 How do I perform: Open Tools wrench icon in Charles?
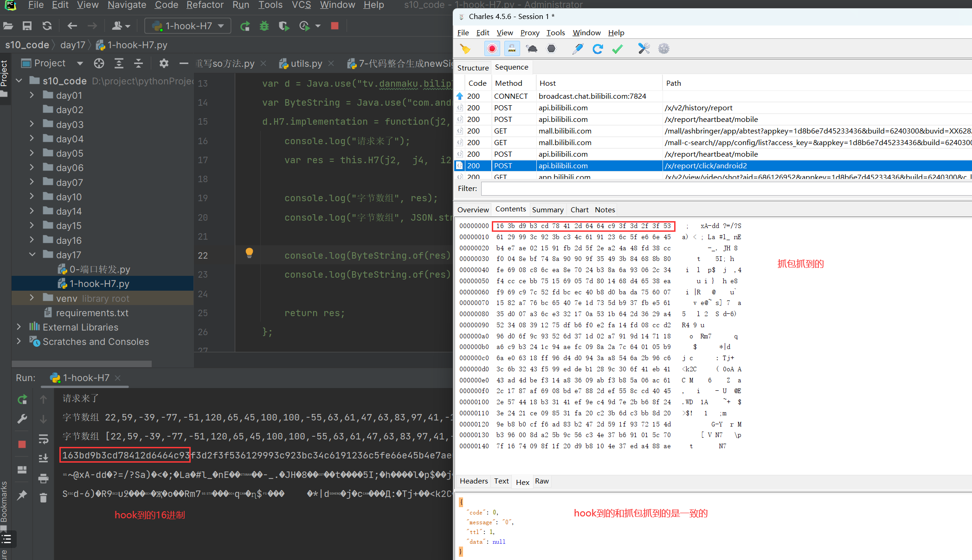[x=644, y=49]
